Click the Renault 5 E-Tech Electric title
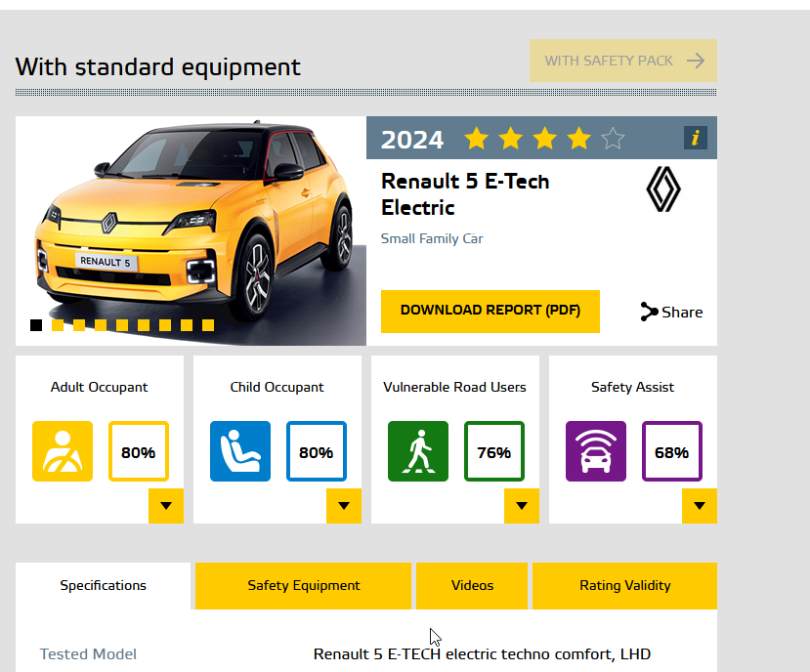This screenshot has height=672, width=810. pyautogui.click(x=465, y=194)
